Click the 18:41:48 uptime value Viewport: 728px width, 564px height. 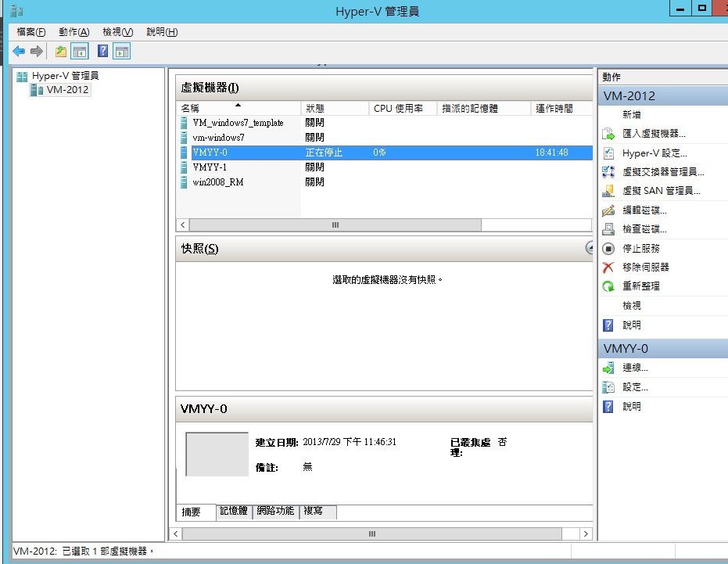point(551,153)
